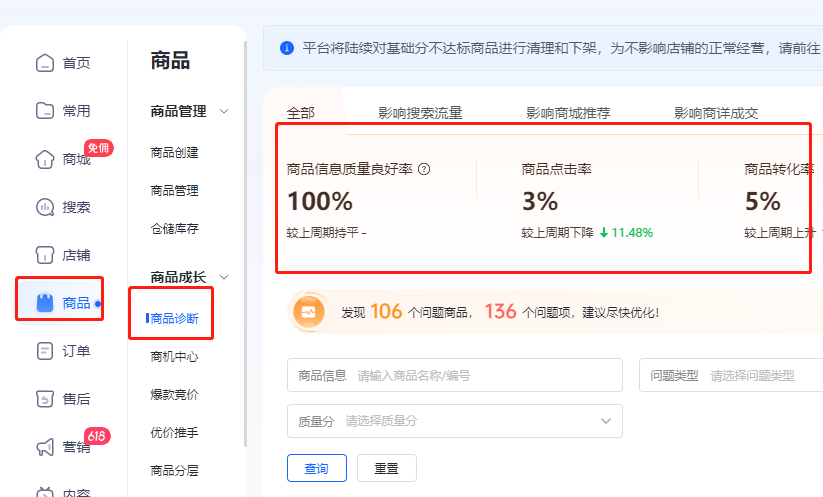Go to 商品创建 in the submenu

174,153
